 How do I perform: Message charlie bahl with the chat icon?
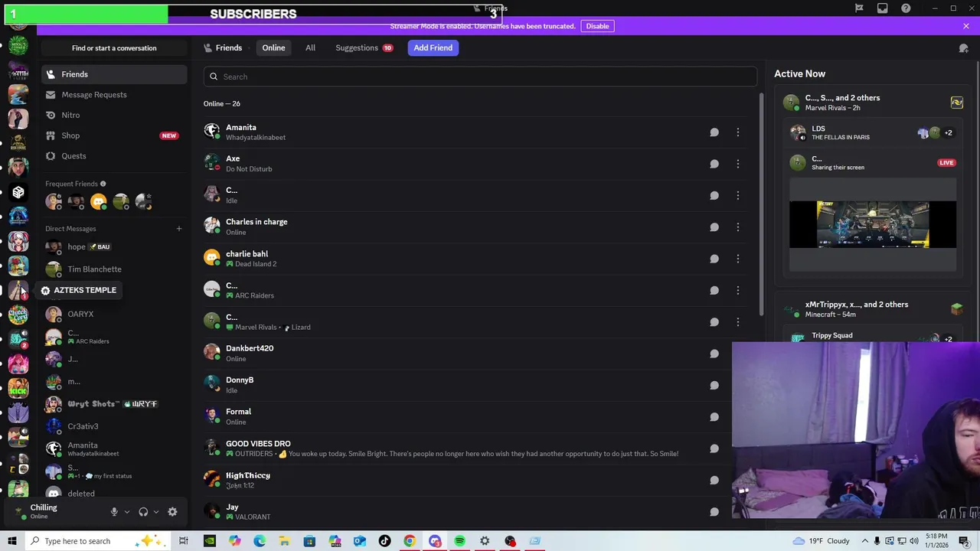[x=714, y=259]
